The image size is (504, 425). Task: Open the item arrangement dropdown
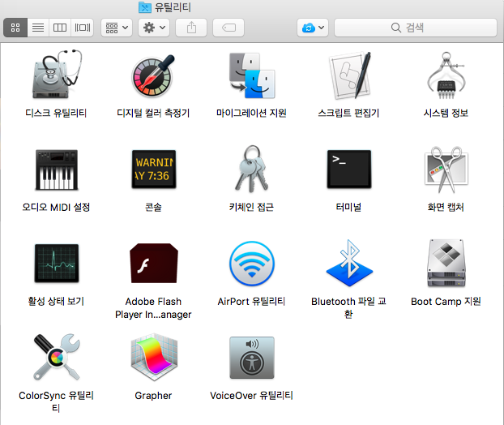(x=117, y=28)
